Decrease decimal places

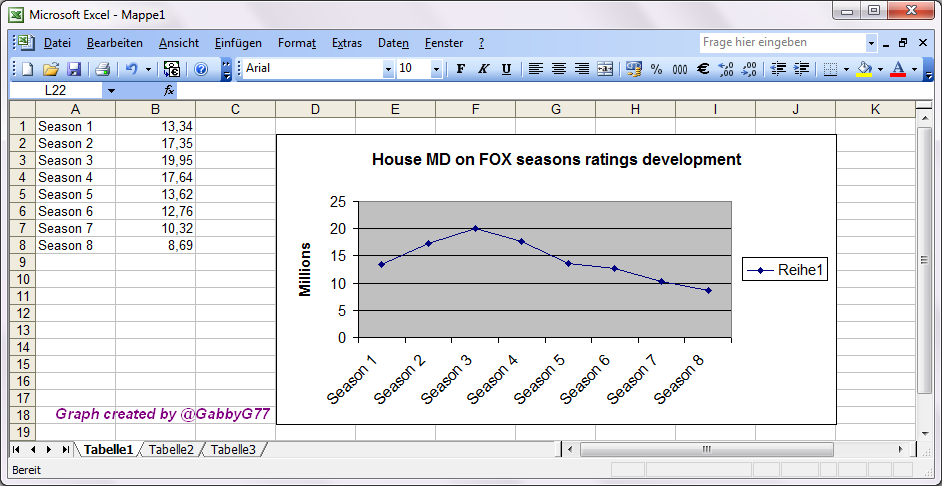tap(749, 69)
